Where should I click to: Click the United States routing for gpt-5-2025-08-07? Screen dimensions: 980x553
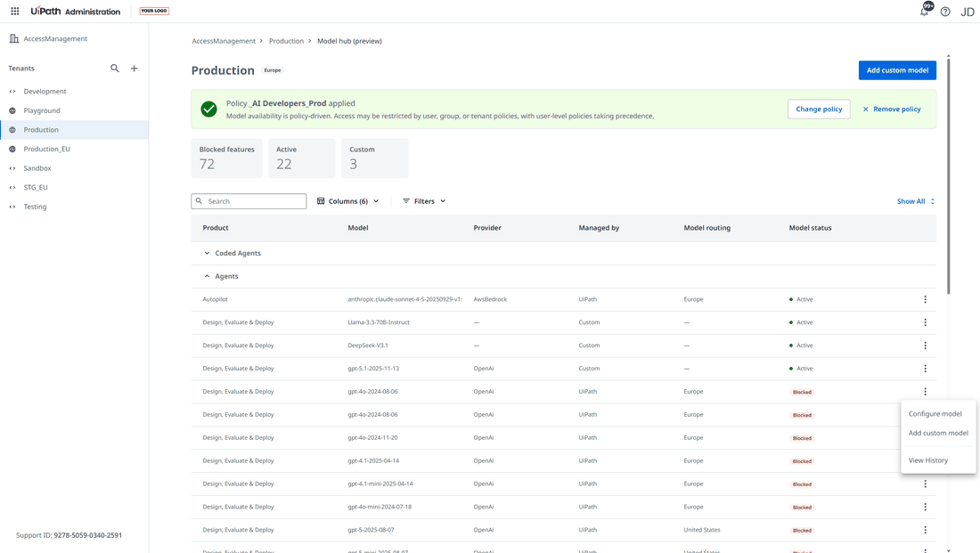click(702, 530)
